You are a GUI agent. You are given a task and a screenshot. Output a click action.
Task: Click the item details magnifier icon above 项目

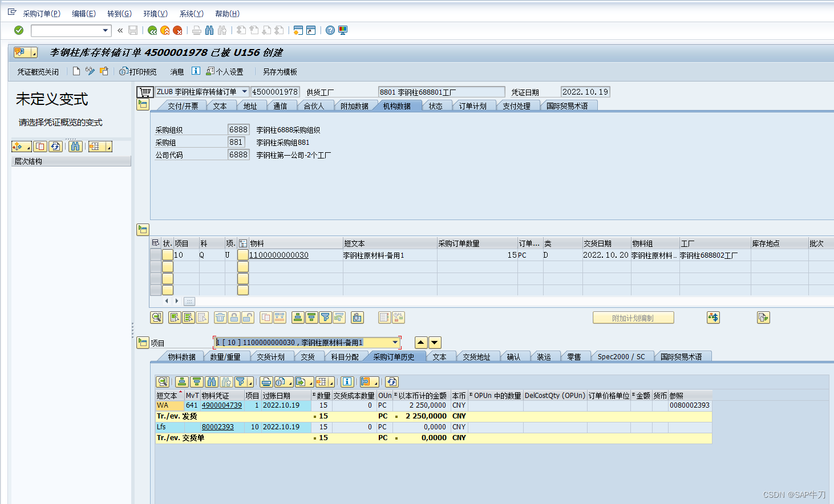coord(157,318)
